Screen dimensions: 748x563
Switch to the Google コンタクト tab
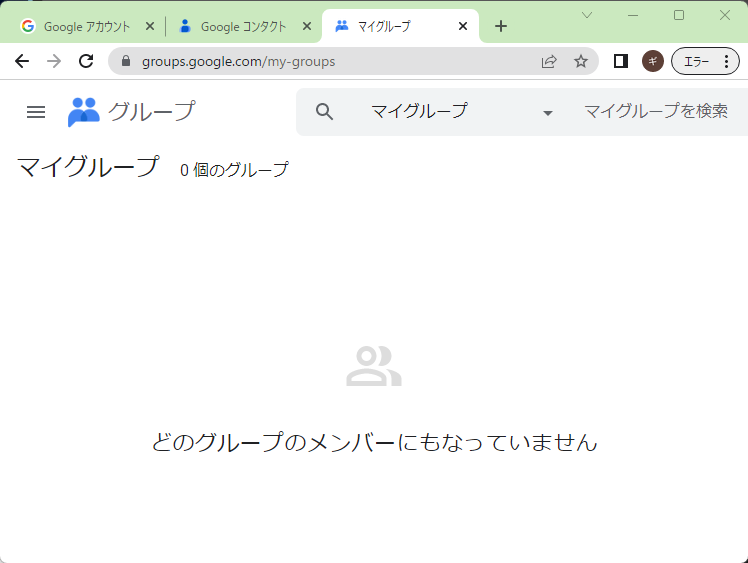pos(243,26)
